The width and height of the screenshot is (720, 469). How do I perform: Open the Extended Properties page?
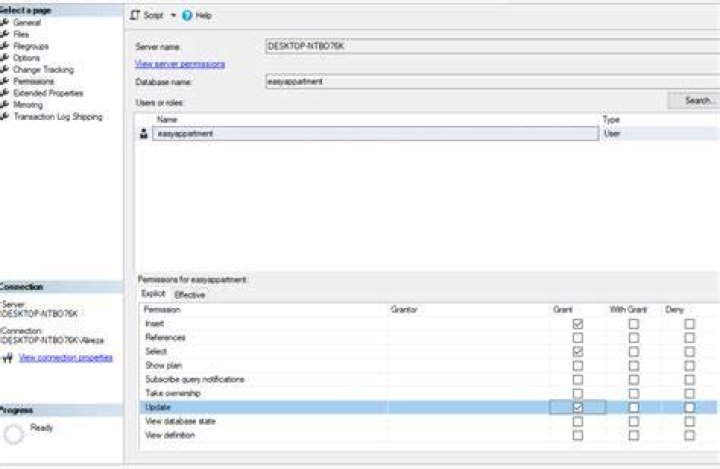click(48, 93)
